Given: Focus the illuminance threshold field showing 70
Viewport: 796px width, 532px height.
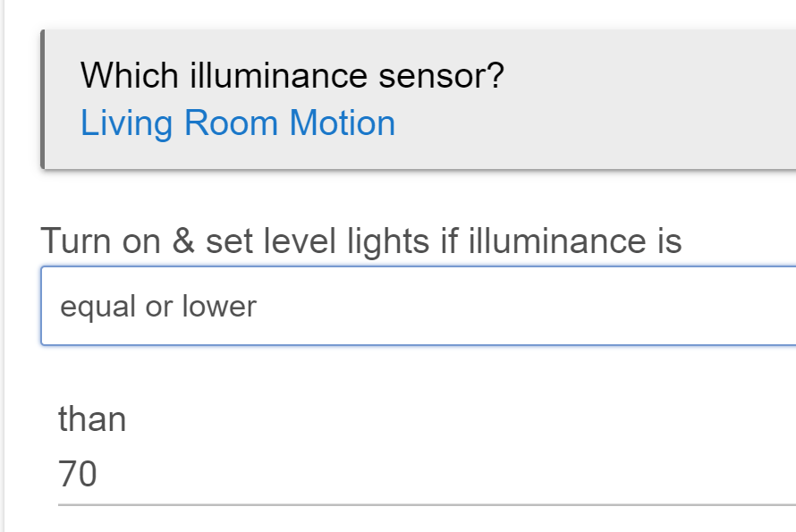Looking at the screenshot, I should [x=427, y=474].
